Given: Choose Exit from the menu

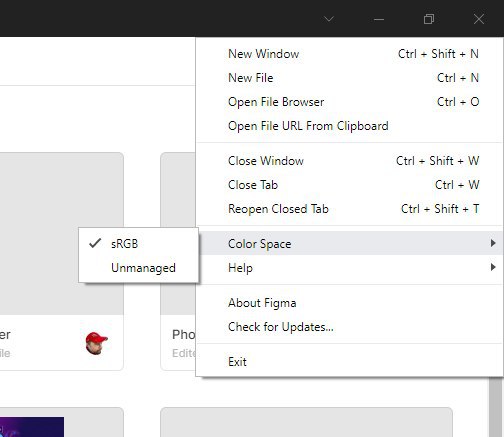Looking at the screenshot, I should [x=349, y=362].
